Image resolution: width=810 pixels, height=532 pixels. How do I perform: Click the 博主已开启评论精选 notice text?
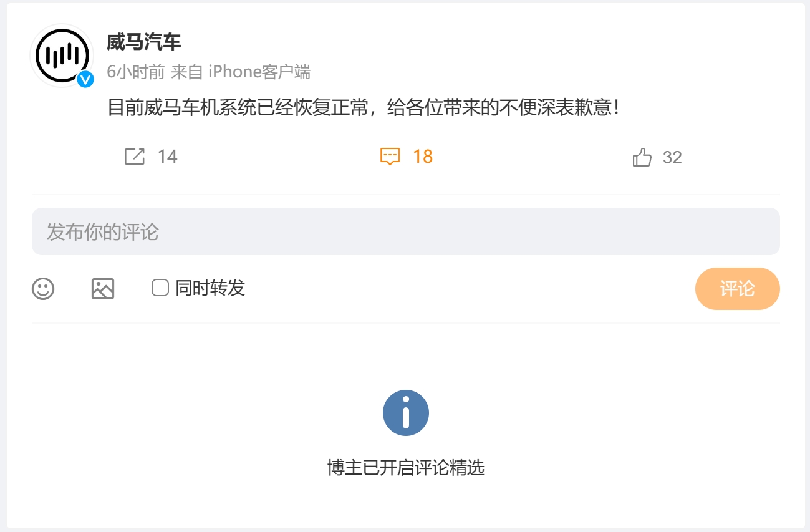click(406, 468)
